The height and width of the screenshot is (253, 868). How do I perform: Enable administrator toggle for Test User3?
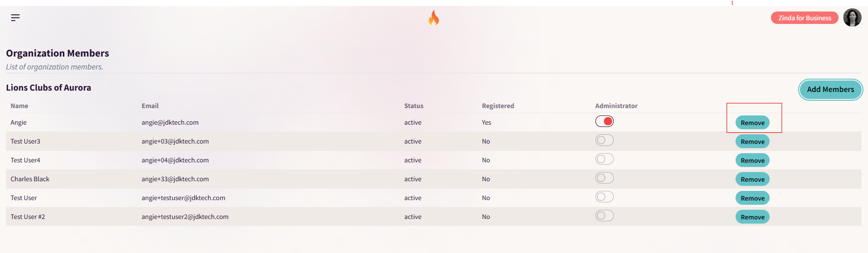(604, 140)
